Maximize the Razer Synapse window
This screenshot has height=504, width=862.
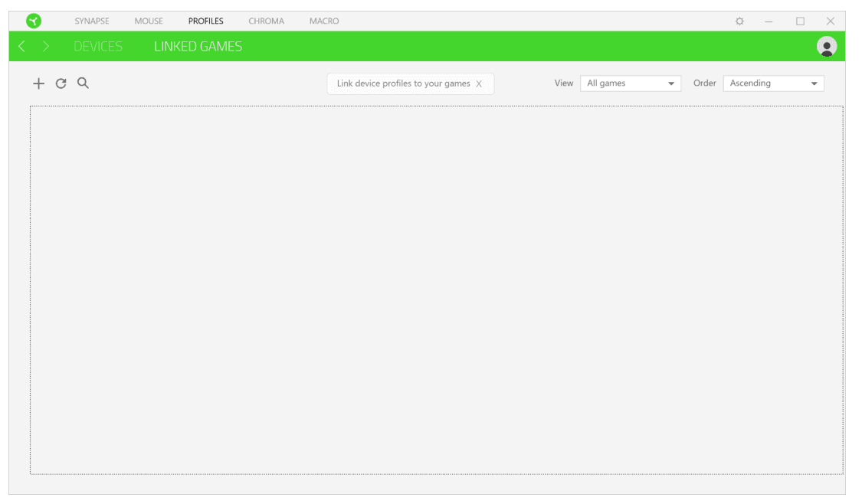800,21
